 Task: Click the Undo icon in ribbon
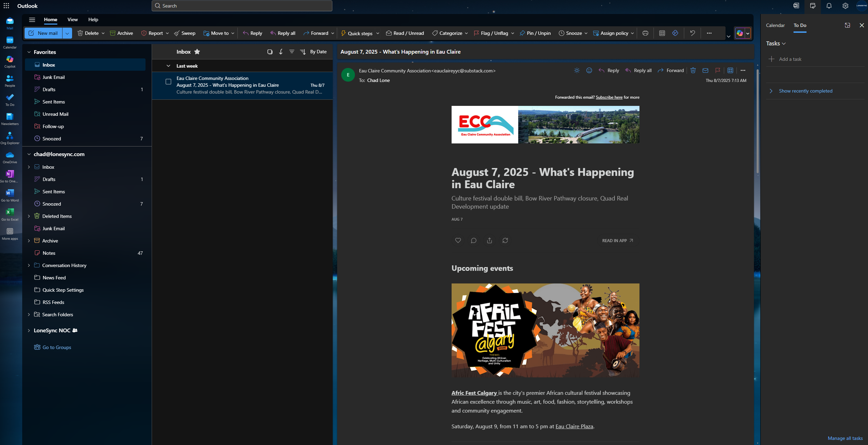click(692, 33)
